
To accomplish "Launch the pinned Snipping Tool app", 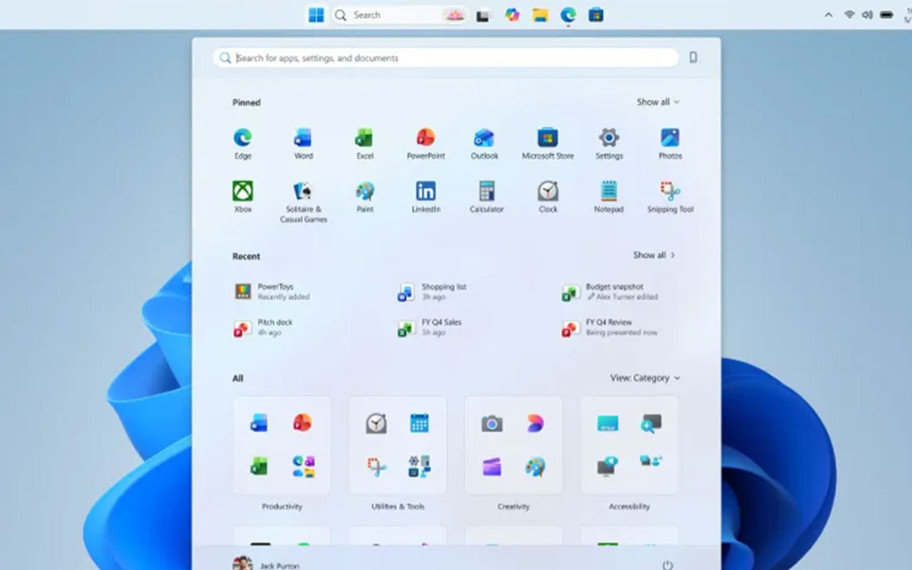I will point(670,197).
